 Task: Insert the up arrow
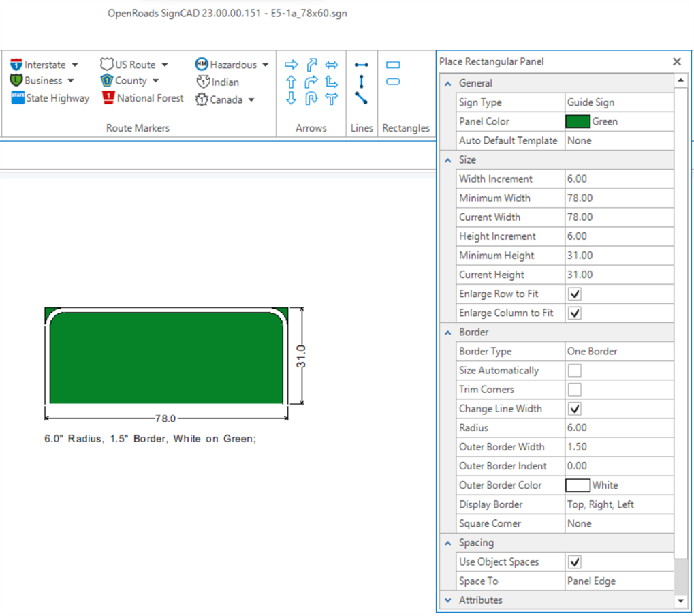[291, 82]
